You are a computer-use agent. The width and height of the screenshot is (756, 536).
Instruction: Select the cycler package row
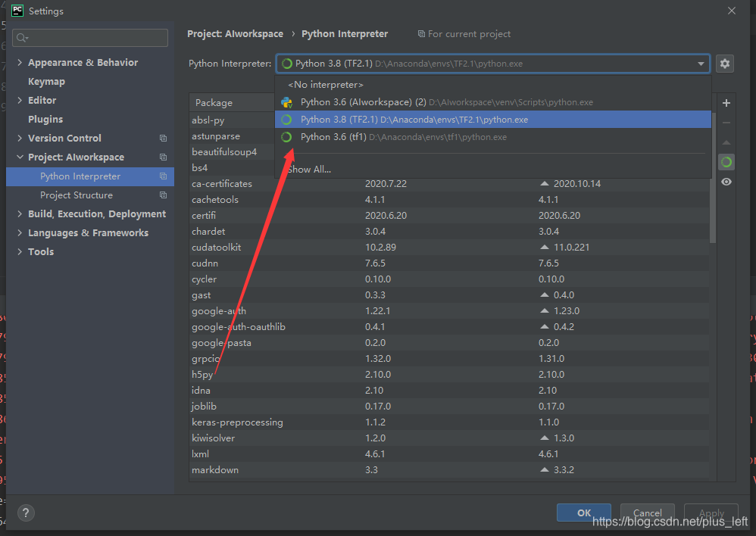pos(449,279)
